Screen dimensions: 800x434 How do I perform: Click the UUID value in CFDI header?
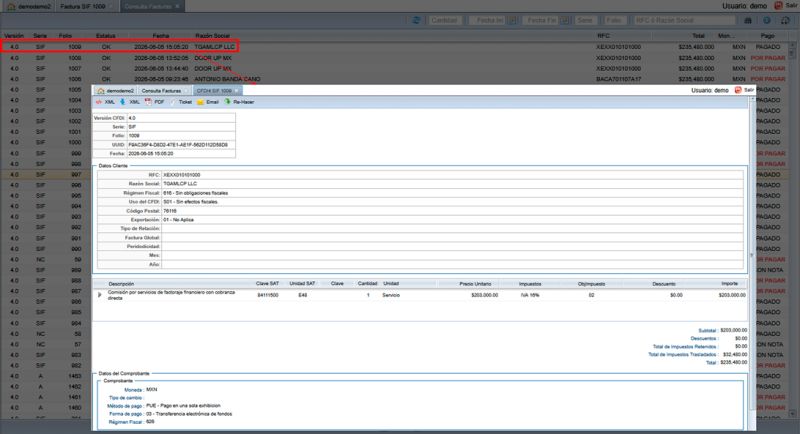pyautogui.click(x=178, y=145)
